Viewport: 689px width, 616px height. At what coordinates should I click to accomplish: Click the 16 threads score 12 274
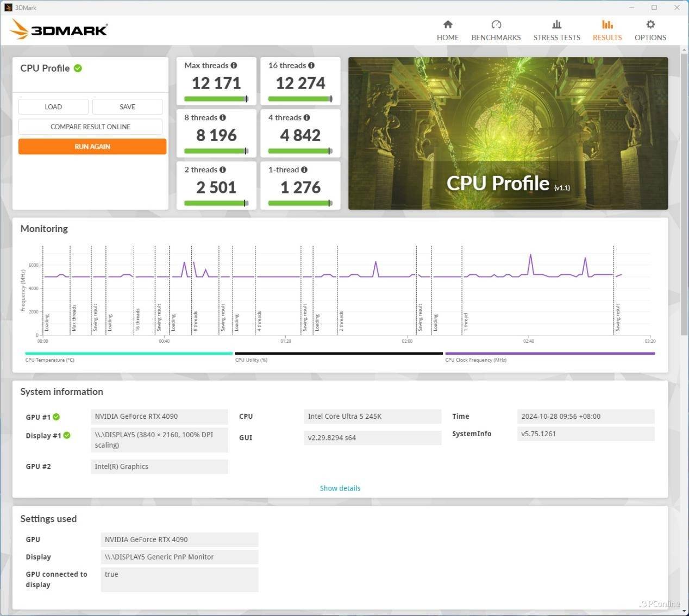point(300,83)
